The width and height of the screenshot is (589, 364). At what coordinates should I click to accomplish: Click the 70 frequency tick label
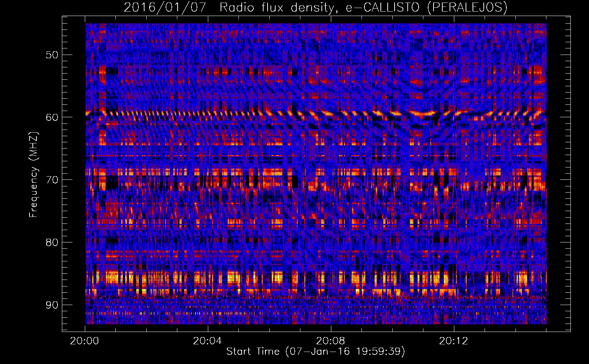52,180
